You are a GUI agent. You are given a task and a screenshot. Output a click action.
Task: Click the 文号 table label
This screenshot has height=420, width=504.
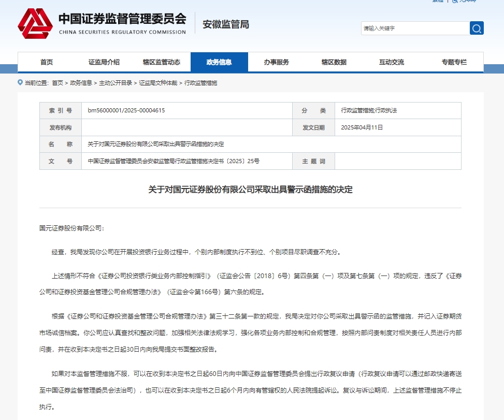(61, 161)
